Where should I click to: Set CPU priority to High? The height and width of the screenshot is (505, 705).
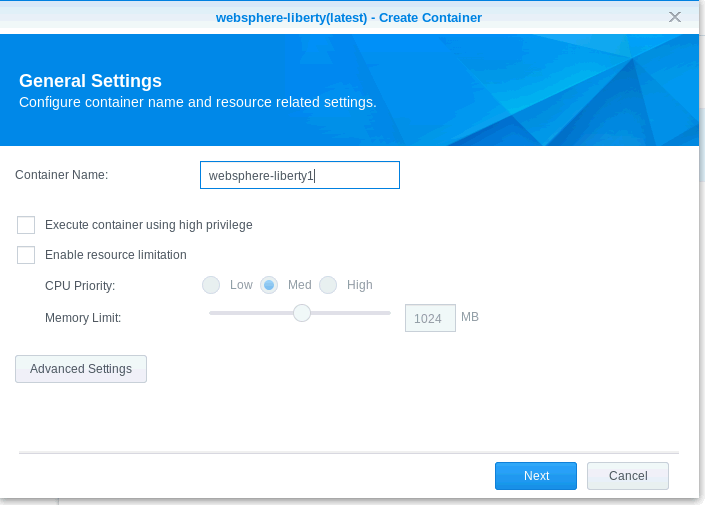(328, 285)
